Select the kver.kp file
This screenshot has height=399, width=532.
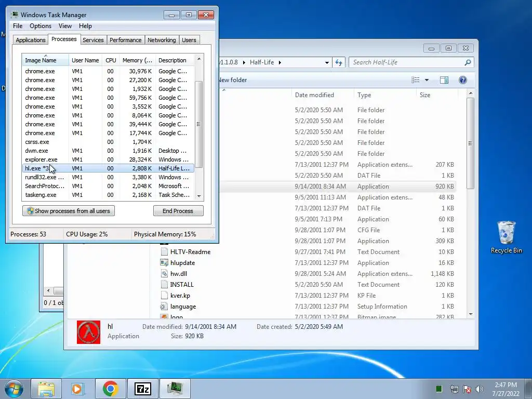tap(180, 296)
